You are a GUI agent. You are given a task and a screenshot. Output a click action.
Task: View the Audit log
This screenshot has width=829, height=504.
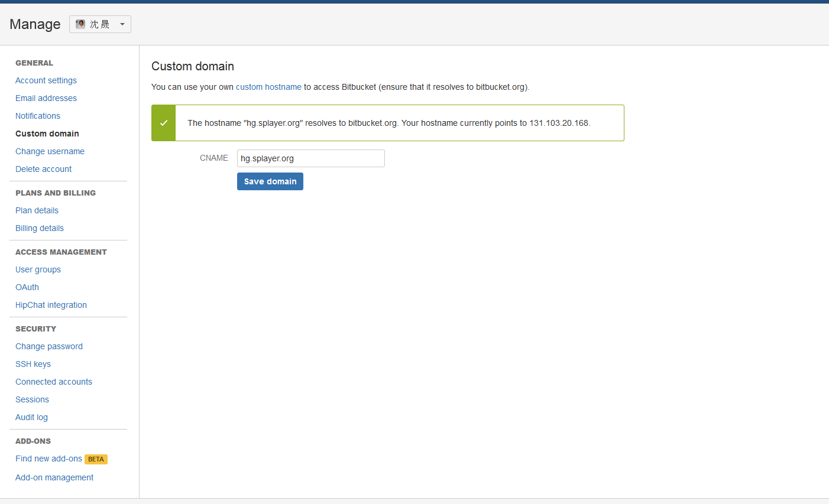pyautogui.click(x=31, y=417)
